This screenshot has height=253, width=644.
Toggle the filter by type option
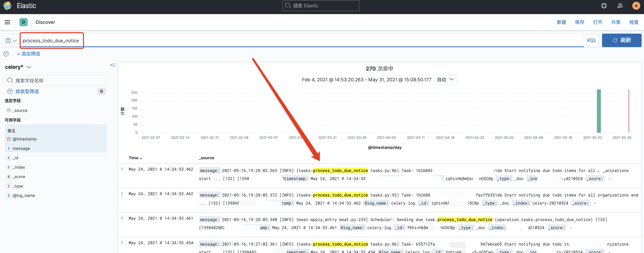click(27, 91)
